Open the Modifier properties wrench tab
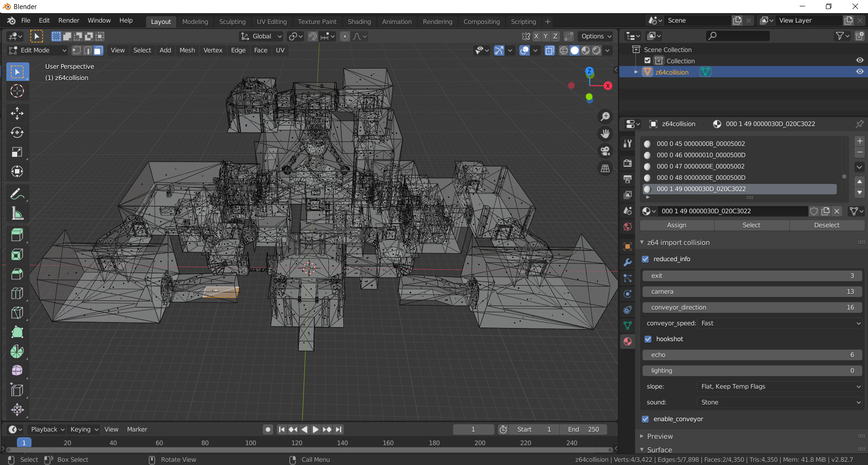Viewport: 868px width, 465px height. (627, 263)
